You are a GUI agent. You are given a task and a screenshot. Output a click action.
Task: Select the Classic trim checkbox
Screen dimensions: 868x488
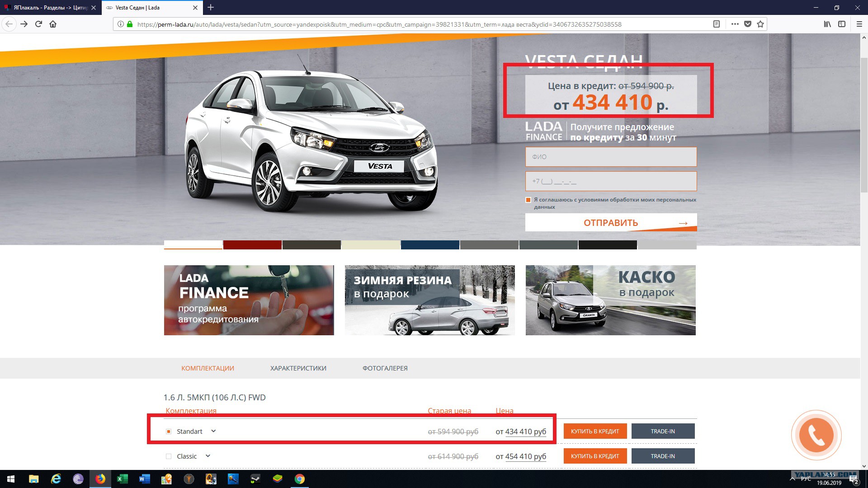click(169, 456)
